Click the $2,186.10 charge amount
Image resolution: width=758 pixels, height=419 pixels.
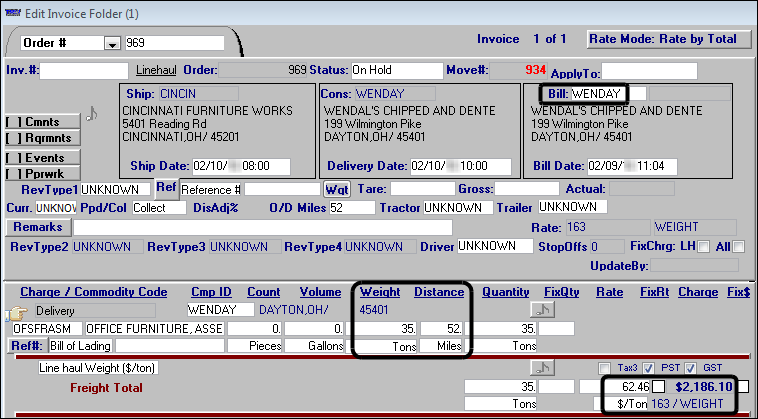704,387
